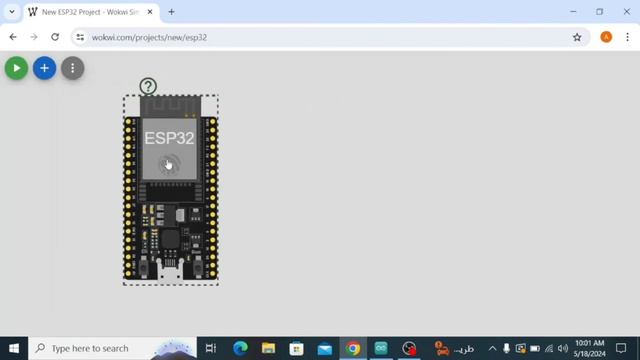Go back to the previous page
Screen dimensions: 640x360
13,37
